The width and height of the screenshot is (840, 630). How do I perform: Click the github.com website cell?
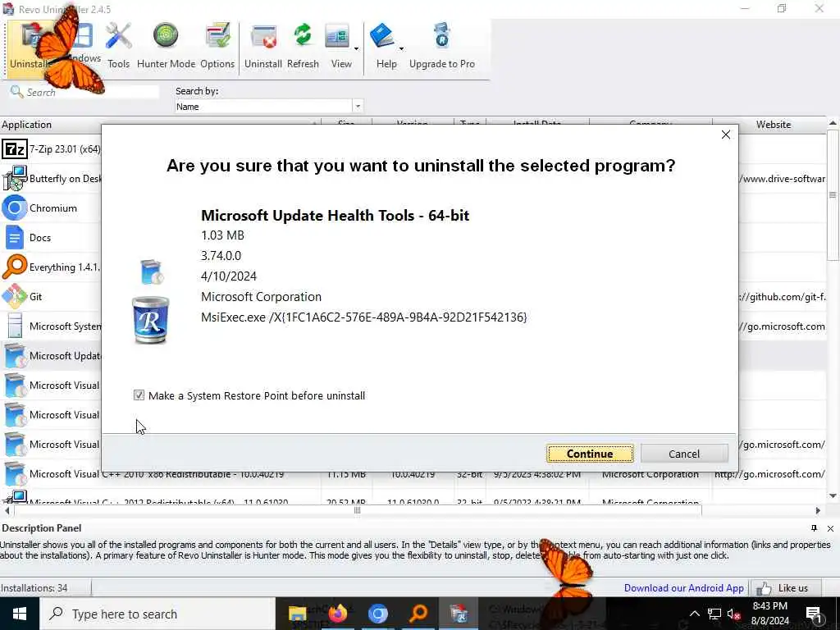(782, 297)
